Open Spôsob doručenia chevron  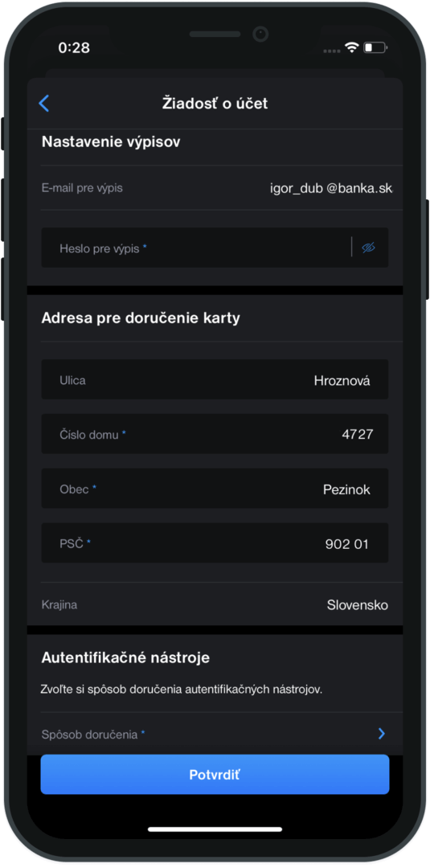point(381,734)
